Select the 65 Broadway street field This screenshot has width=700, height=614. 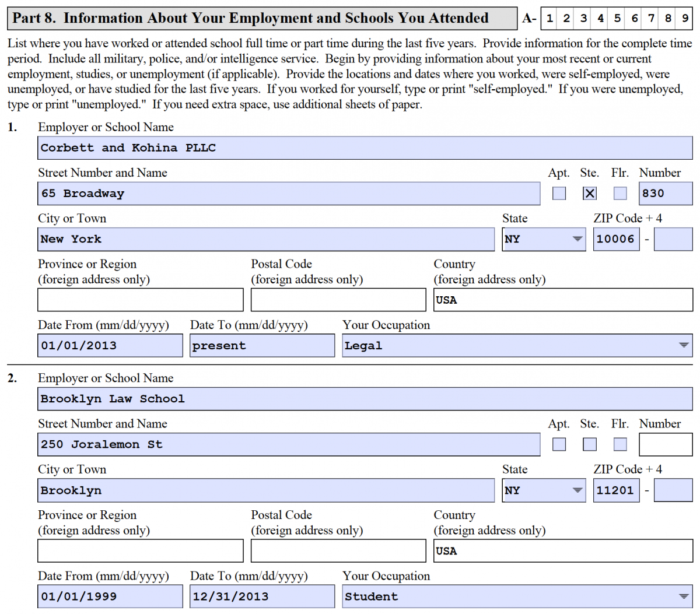click(289, 194)
